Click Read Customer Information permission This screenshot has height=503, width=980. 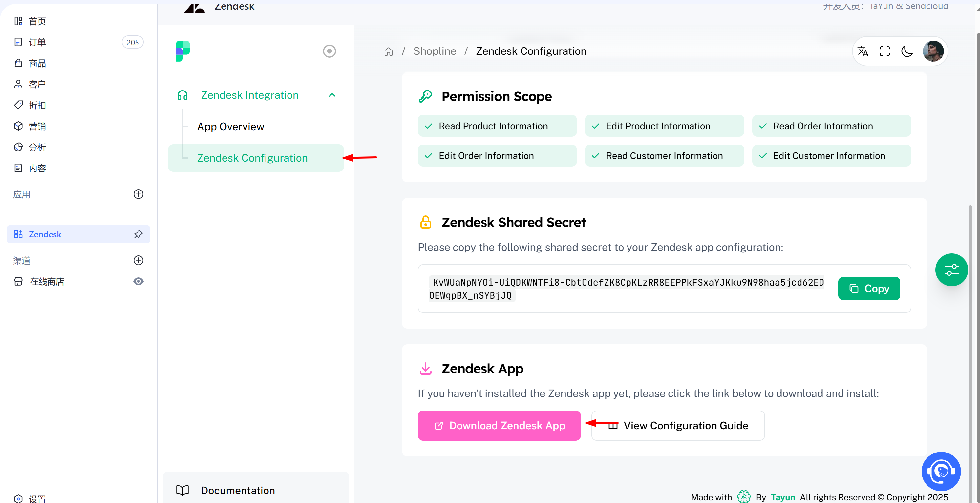click(664, 155)
